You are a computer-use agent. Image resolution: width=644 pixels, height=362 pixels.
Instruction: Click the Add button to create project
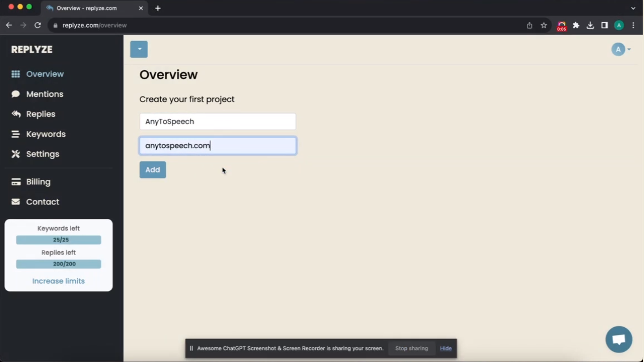tap(152, 169)
